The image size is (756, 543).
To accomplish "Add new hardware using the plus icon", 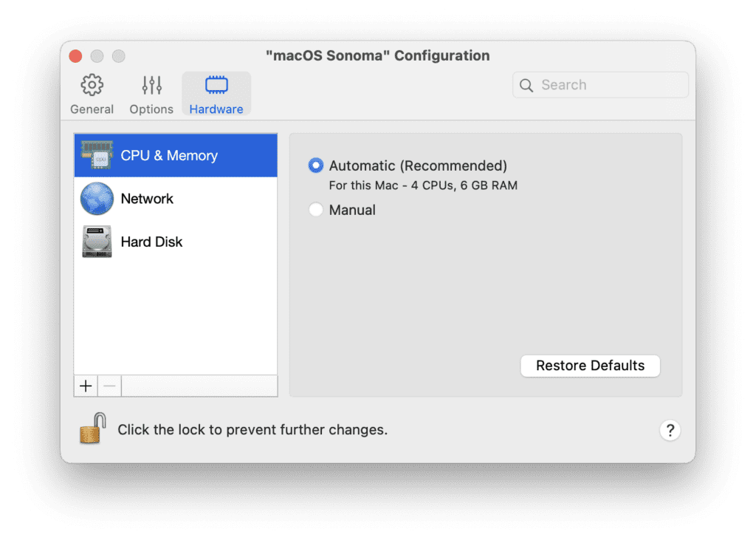I will point(85,385).
